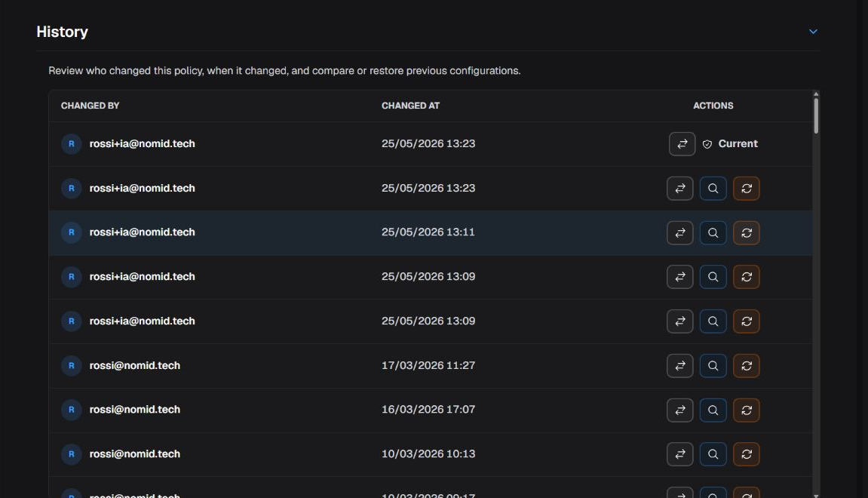Click the History section heading
The image size is (868, 498).
point(62,32)
